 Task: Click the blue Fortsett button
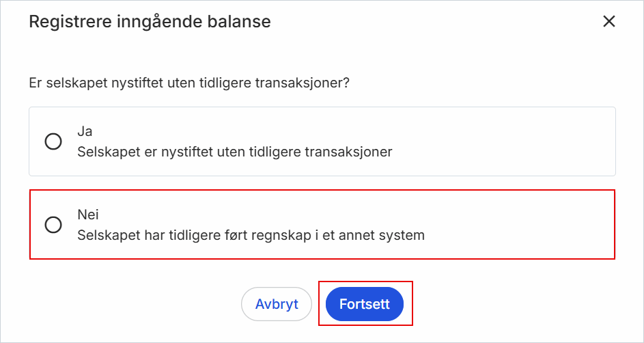[x=365, y=304]
